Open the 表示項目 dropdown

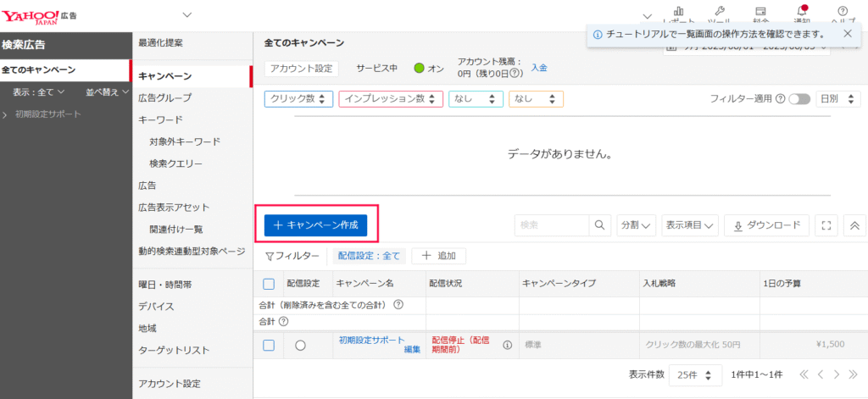pos(689,225)
